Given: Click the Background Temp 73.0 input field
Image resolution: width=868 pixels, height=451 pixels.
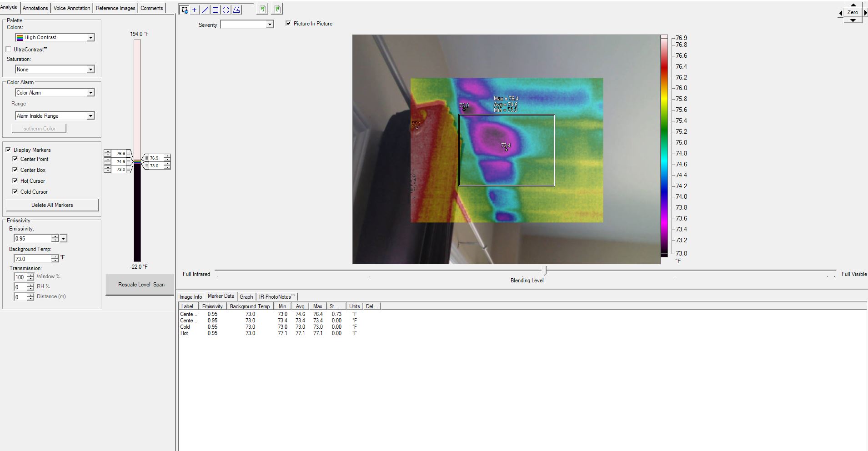Looking at the screenshot, I should coord(33,259).
